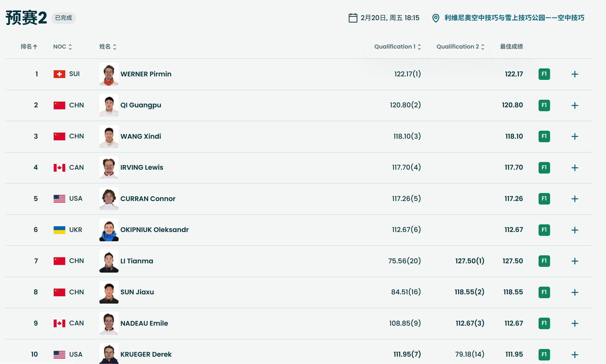This screenshot has height=364, width=606.
Task: Click China flag in WANG Xindi row
Action: [59, 136]
